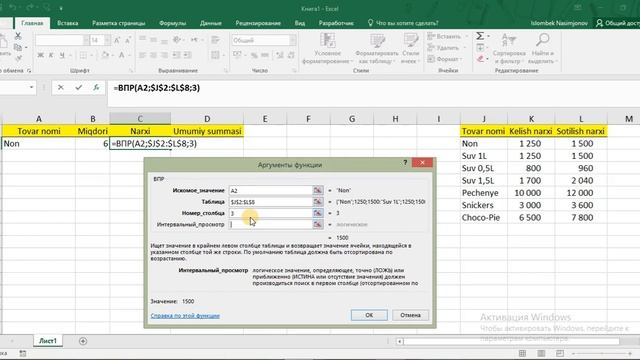Click in the Номер_столбца argument field
Screen dimensions: 640x360
coord(270,213)
